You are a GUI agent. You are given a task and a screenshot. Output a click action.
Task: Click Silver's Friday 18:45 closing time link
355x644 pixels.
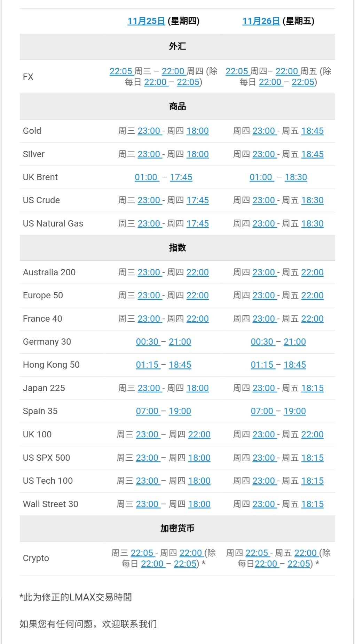[312, 154]
